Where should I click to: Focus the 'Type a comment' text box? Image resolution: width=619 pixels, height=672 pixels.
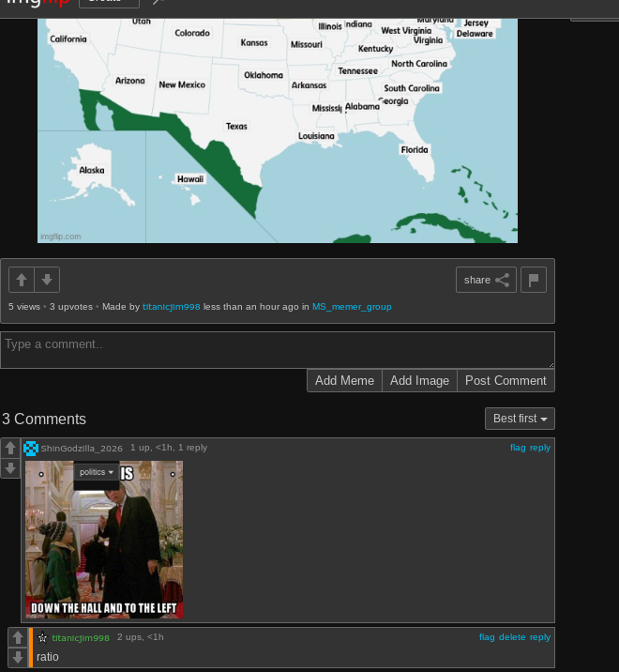(277, 349)
